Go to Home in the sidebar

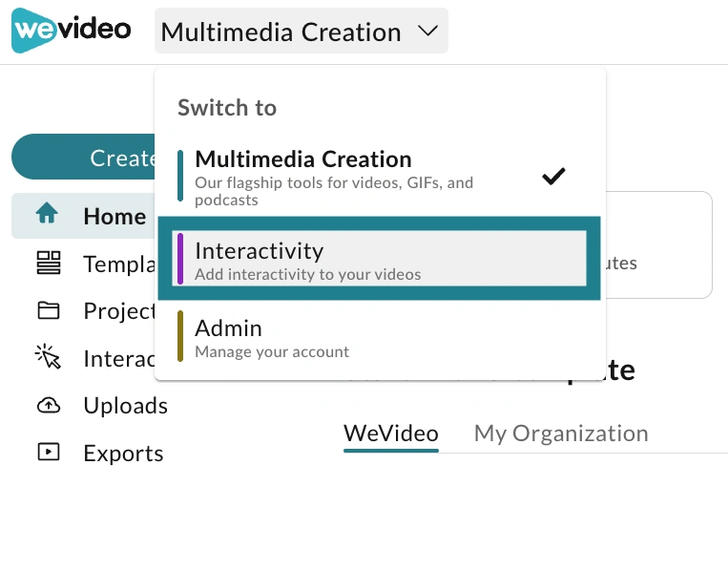[84, 216]
